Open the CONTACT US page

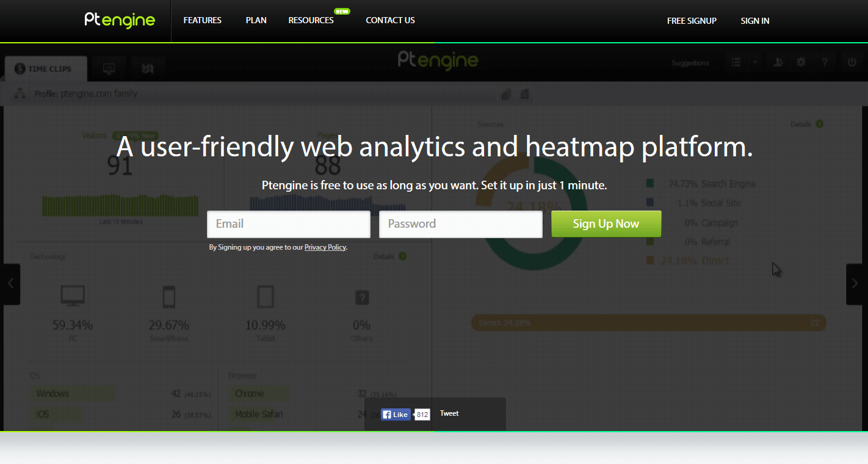(390, 20)
